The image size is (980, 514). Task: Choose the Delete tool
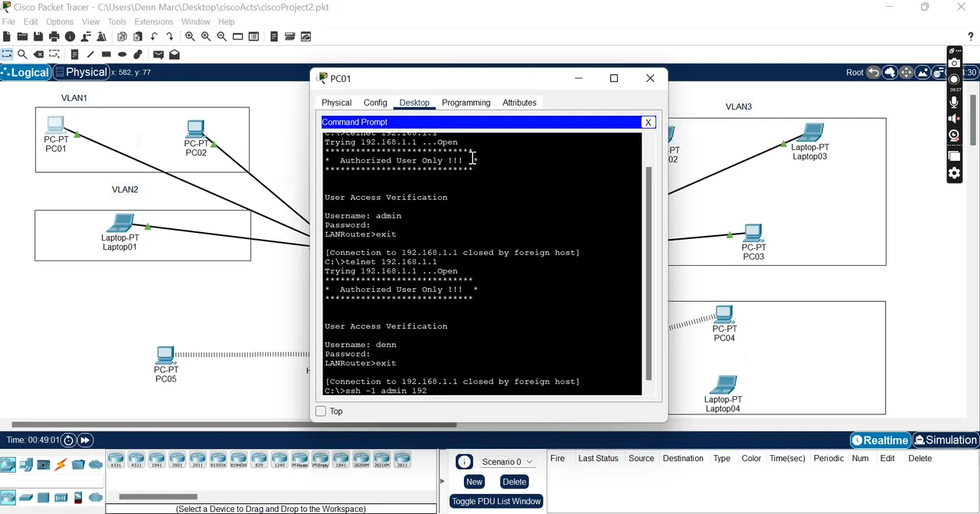click(38, 54)
